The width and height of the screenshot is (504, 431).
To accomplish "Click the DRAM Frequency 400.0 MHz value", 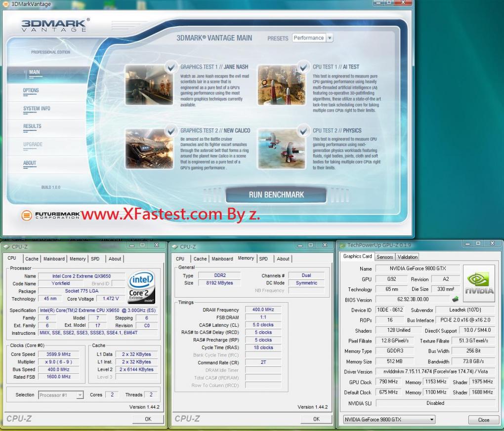I will tap(263, 310).
